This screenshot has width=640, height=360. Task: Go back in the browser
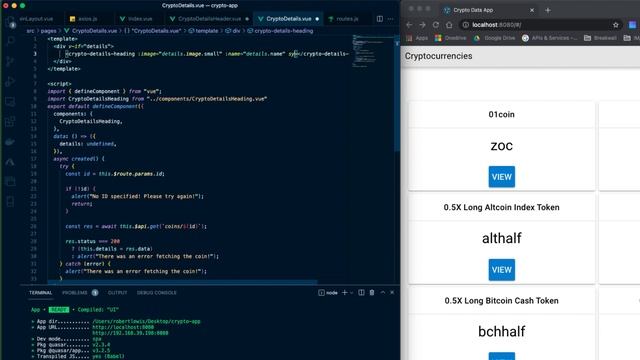coord(409,25)
